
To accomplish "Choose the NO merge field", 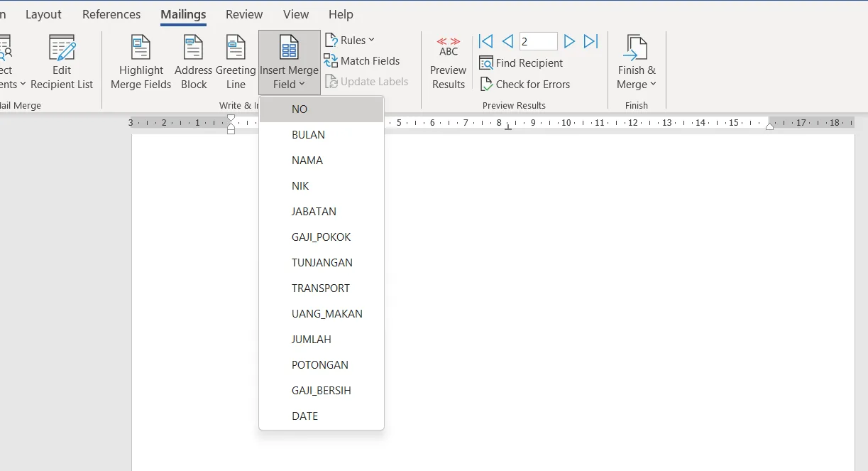I will 322,109.
